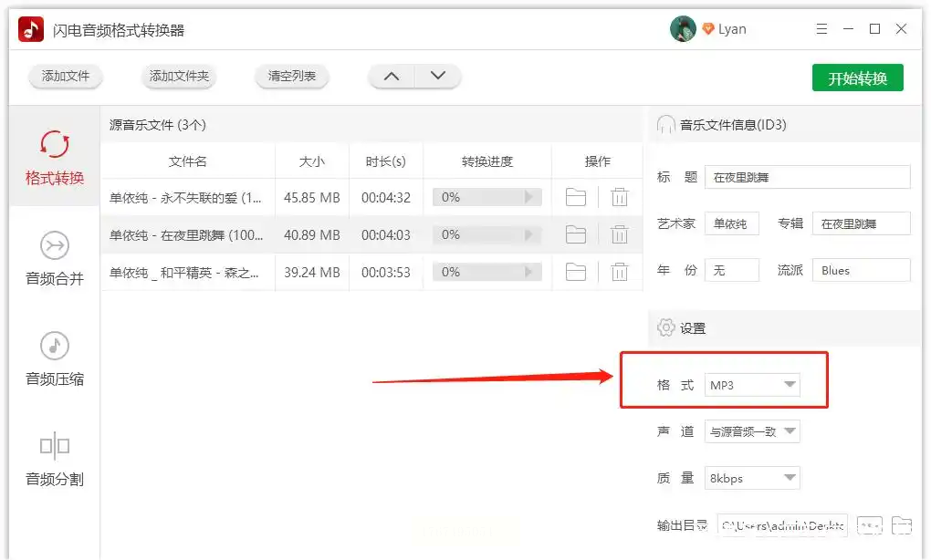
Task: Click the 39.24 MB size cell
Action: pos(312,273)
